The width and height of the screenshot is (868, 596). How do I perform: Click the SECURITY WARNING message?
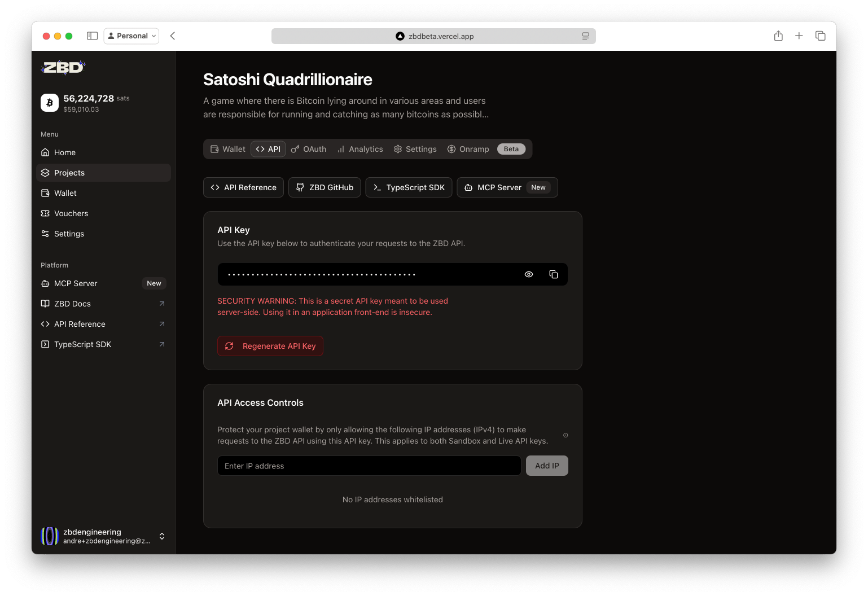(x=333, y=306)
